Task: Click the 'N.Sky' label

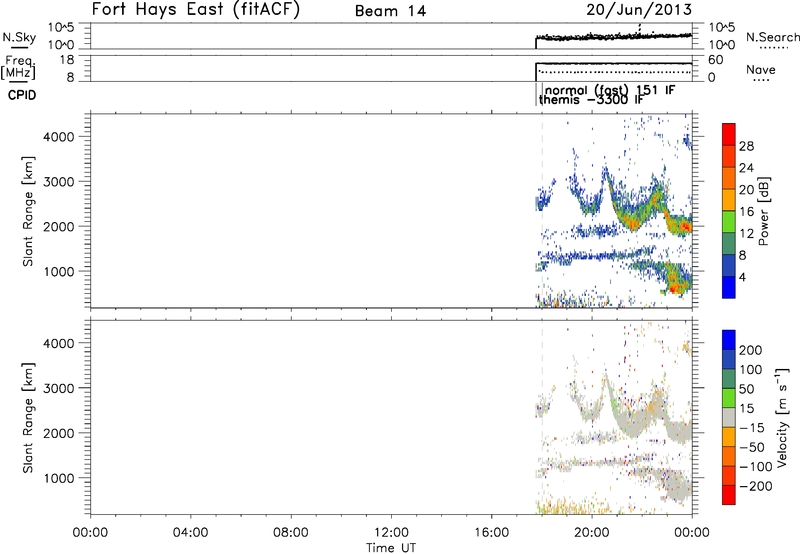Action: [19, 37]
